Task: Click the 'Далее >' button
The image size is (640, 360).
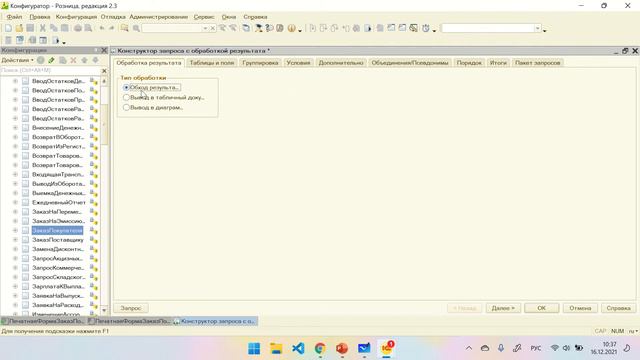Action: click(x=503, y=308)
